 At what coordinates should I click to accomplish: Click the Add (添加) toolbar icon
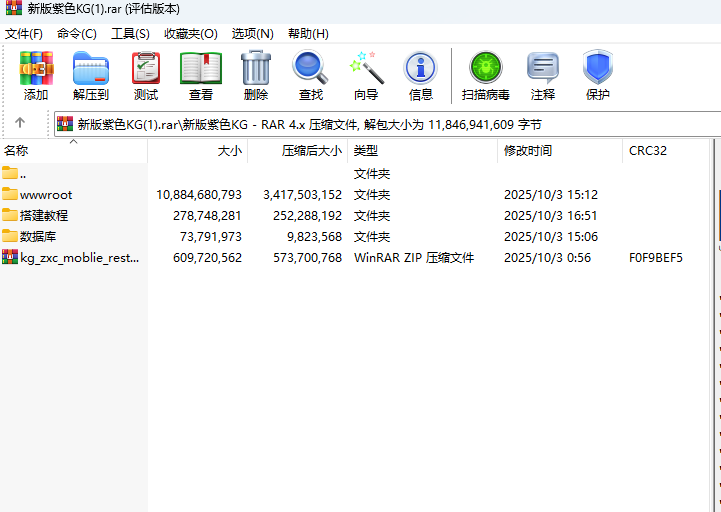click(x=36, y=76)
